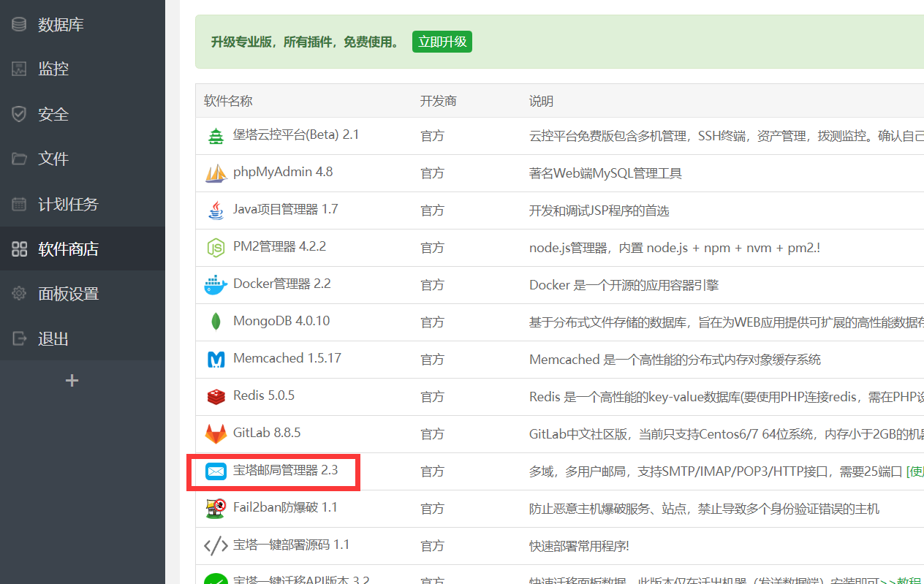Screen dimensions: 924x584
Task: Click the 说明 column header
Action: (x=542, y=101)
